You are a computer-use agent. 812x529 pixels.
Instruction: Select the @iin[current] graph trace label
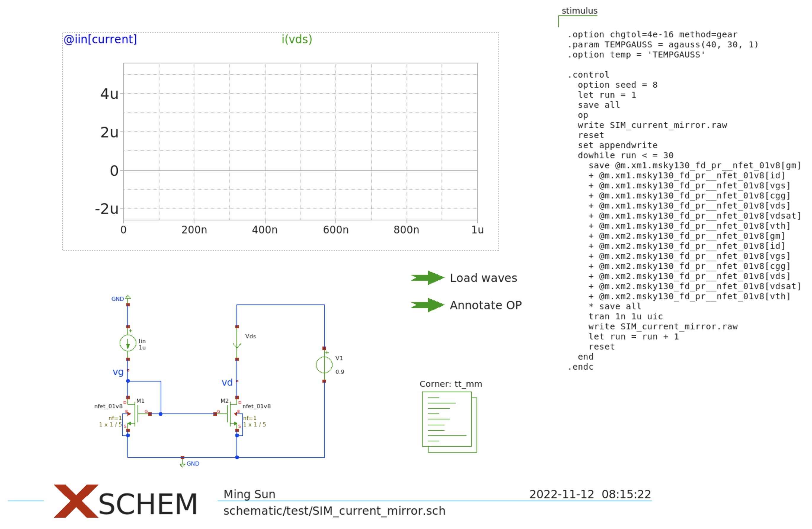pyautogui.click(x=100, y=39)
